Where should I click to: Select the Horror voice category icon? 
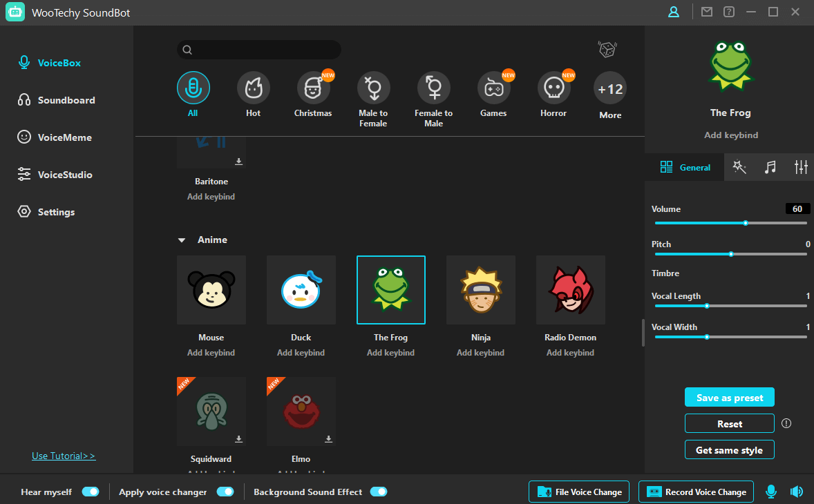(x=553, y=88)
